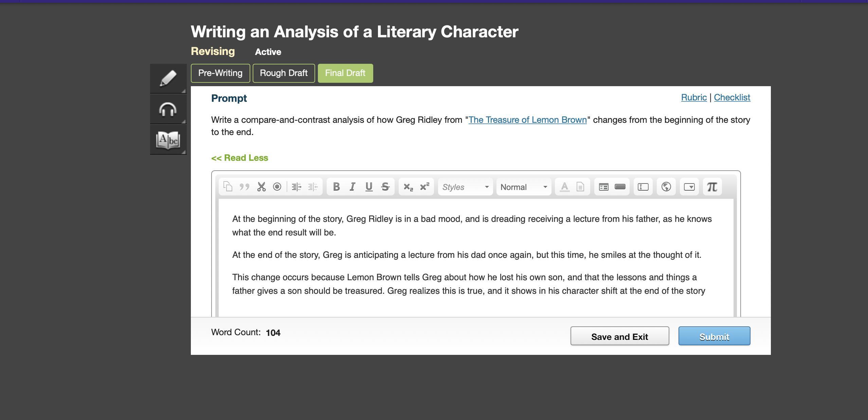
Task: Switch to the Rough Draft tab
Action: tap(284, 73)
